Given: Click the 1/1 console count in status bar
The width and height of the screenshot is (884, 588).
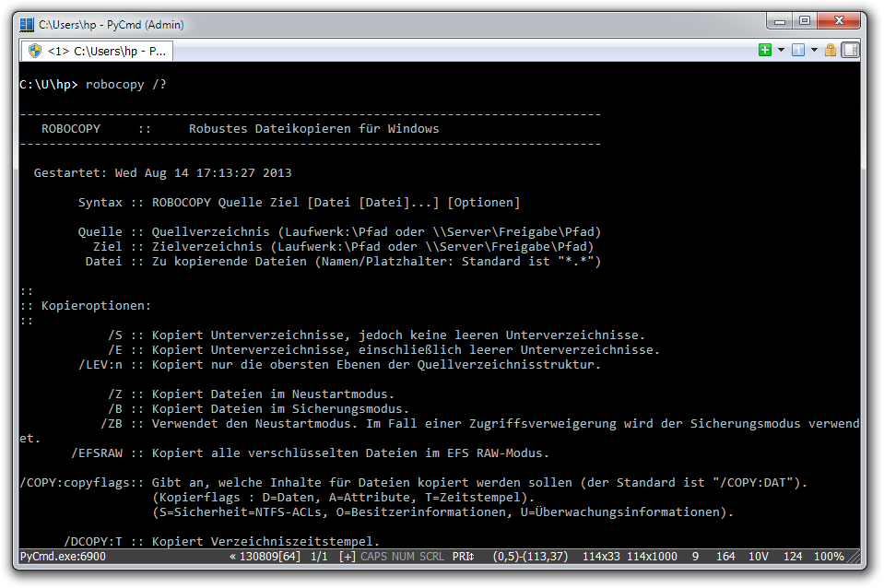Looking at the screenshot, I should click(x=319, y=557).
